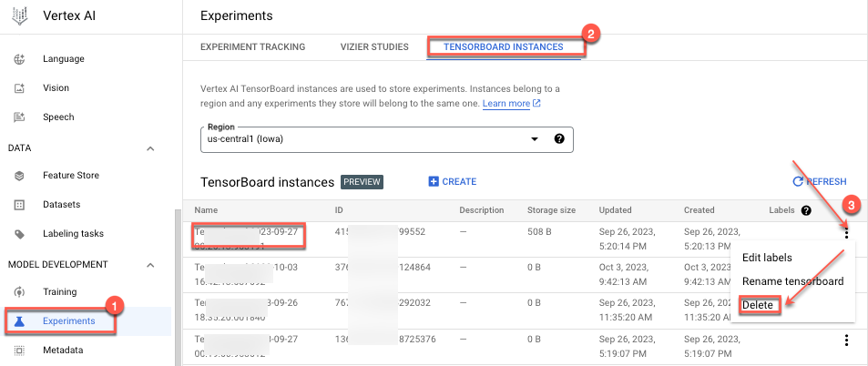Switch to the Experiment Tracking tab
Viewport: 868px width, 366px height.
point(252,46)
